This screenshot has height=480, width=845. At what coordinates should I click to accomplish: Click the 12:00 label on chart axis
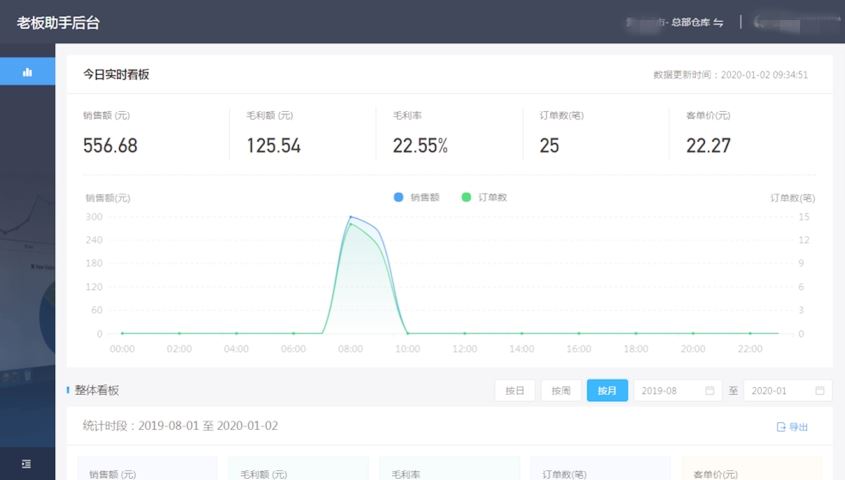pyautogui.click(x=465, y=349)
